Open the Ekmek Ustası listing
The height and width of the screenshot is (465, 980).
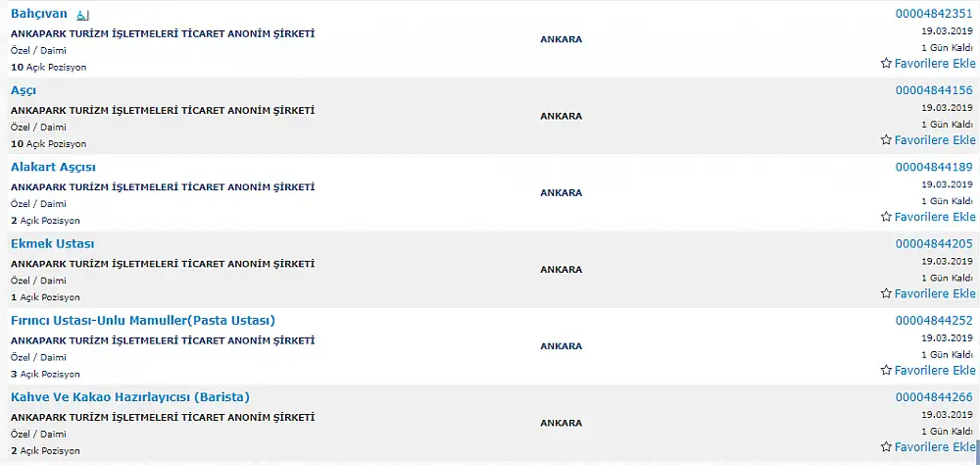(53, 244)
